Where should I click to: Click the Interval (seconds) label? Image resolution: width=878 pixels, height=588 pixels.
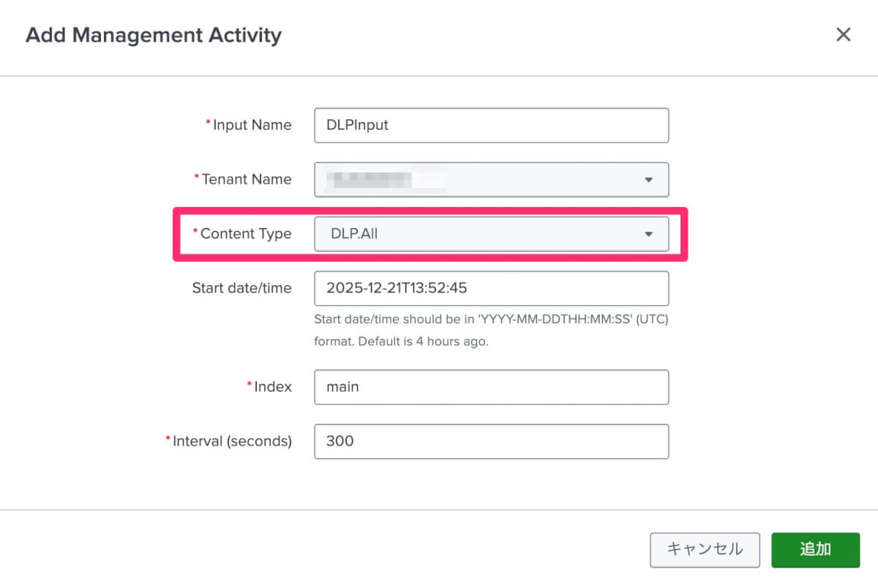tap(232, 442)
